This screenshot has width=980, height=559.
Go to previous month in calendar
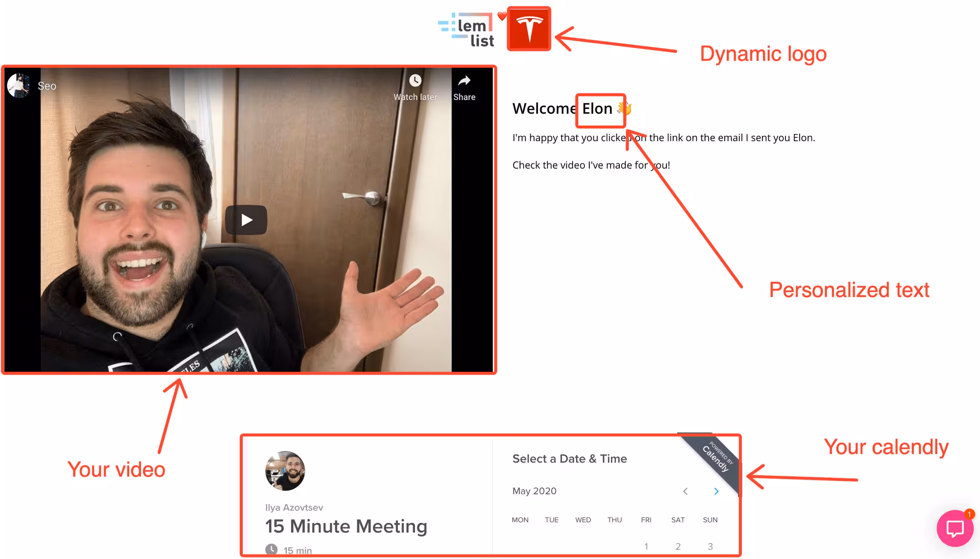[x=686, y=491]
